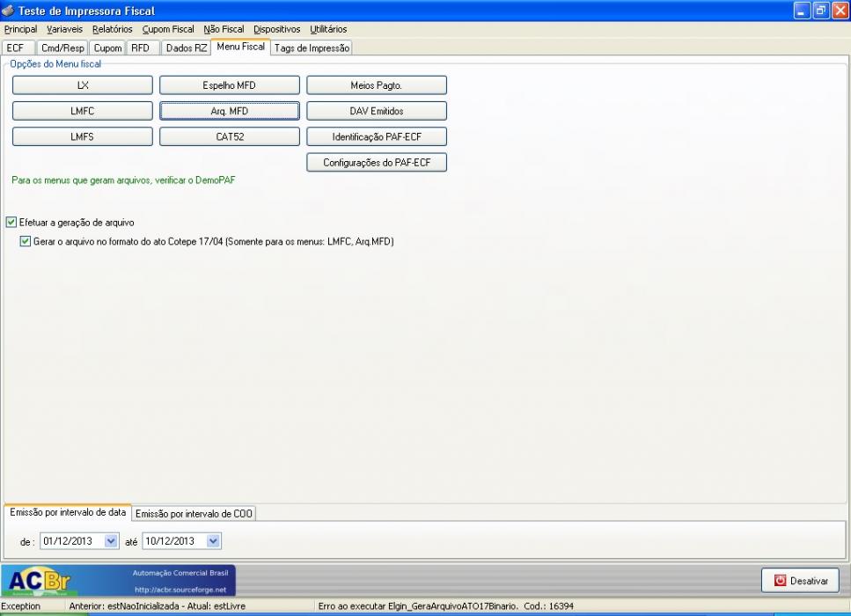The image size is (851, 616).
Task: Open the Cupom Fiscal menu
Action: click(168, 29)
